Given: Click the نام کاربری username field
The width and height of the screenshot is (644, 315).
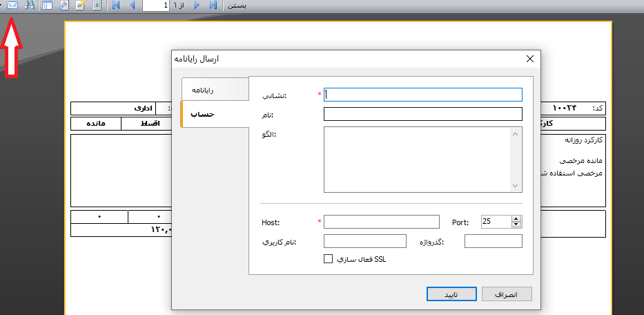Looking at the screenshot, I should point(365,241).
